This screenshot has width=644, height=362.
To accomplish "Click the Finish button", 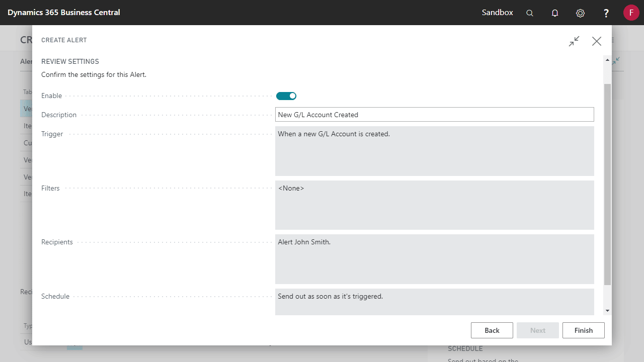I will tap(584, 330).
